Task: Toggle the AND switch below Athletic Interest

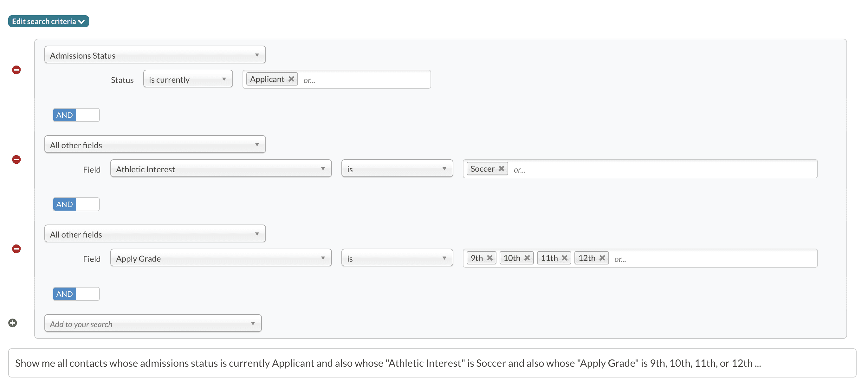Action: [x=76, y=204]
